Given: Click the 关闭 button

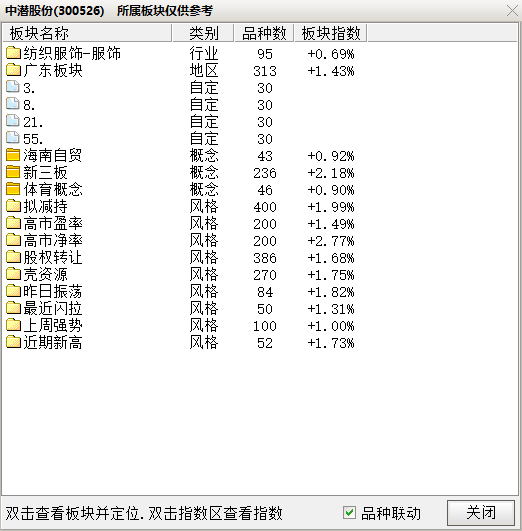Looking at the screenshot, I should pos(481,512).
